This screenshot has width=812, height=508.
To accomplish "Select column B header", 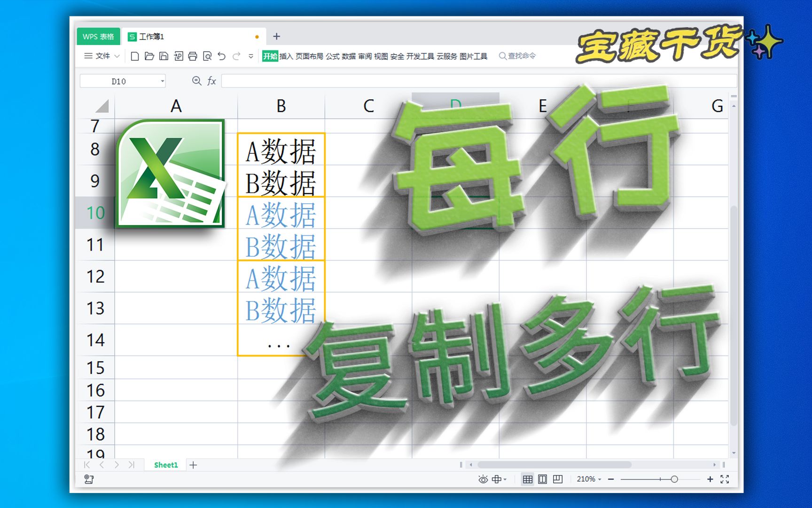I will (x=281, y=106).
